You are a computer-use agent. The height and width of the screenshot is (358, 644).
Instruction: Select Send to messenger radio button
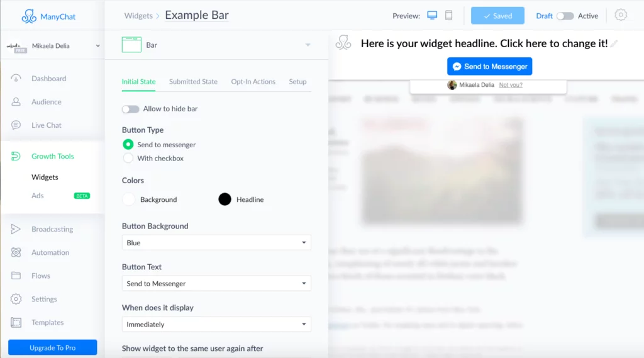pyautogui.click(x=128, y=144)
